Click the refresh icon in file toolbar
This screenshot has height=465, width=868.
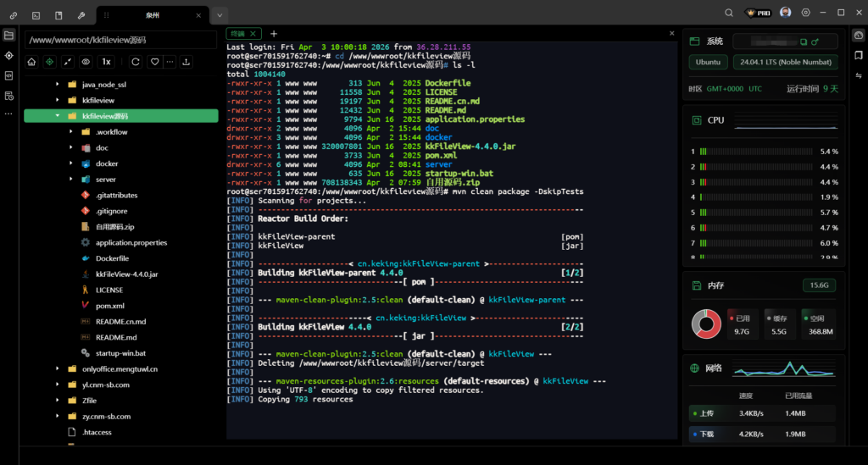click(135, 62)
